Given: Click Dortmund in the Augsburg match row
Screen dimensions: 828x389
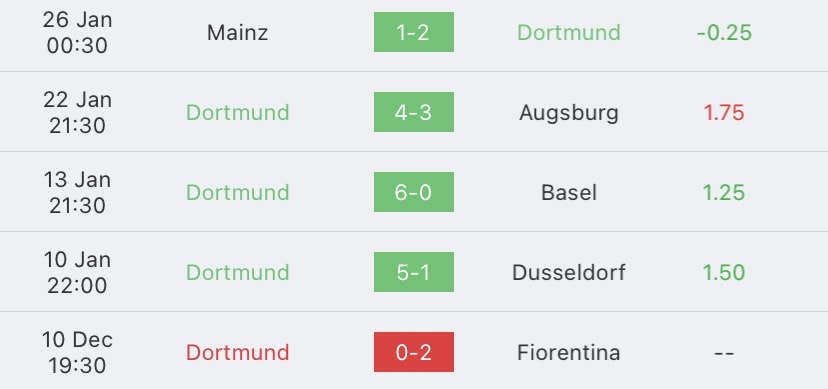Looking at the screenshot, I should tap(238, 112).
